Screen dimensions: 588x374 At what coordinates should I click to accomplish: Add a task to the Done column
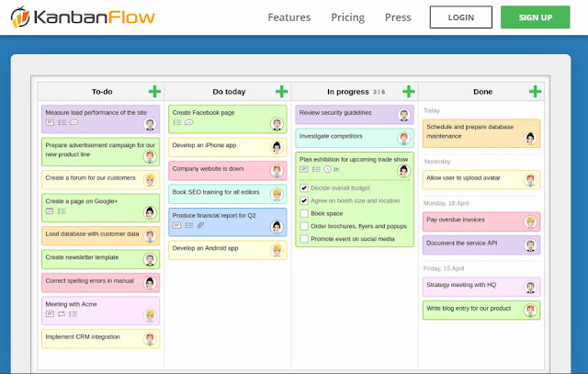pos(535,92)
